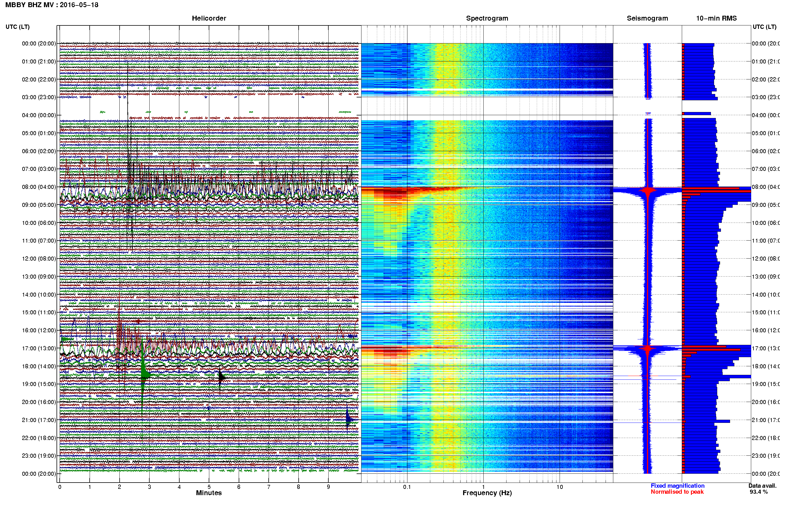
Task: Click the Fixed magnification legend text
Action: [x=678, y=486]
